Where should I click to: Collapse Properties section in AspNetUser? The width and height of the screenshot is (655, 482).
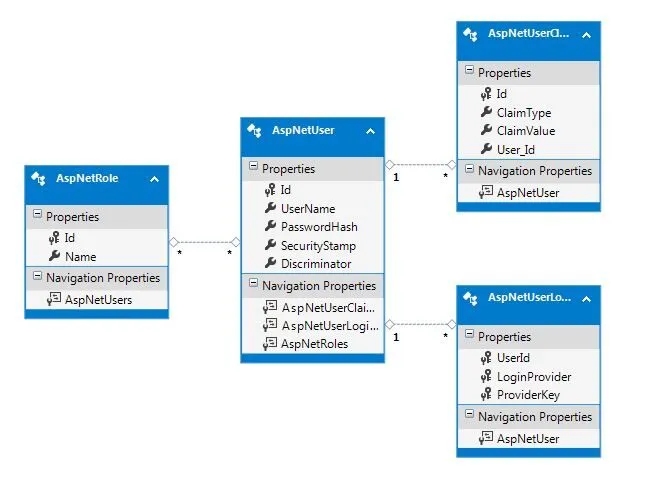(254, 166)
